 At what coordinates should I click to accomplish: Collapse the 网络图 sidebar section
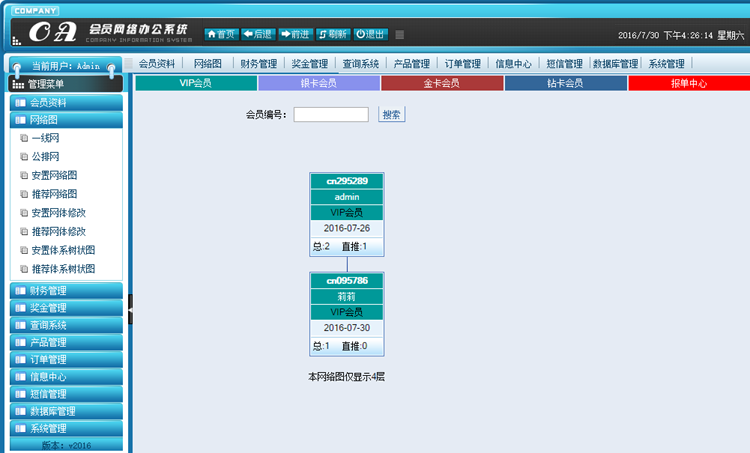[x=66, y=120]
